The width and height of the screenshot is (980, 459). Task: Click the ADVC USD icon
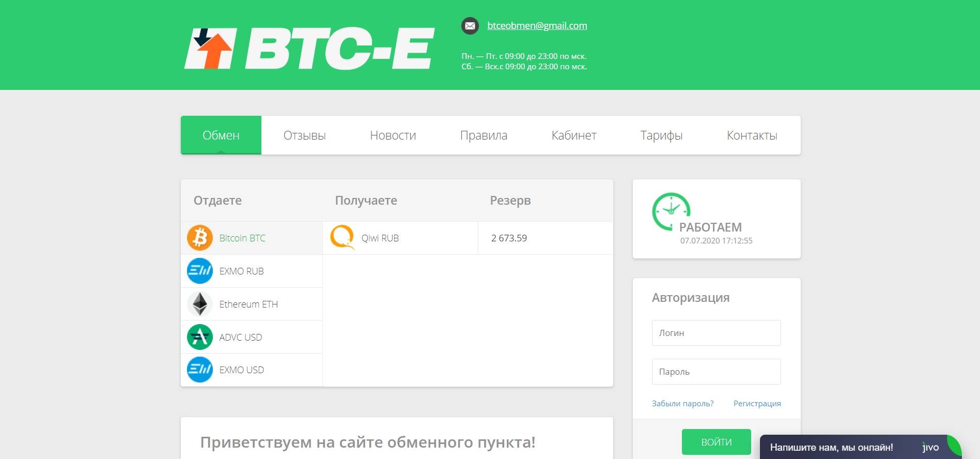(200, 337)
